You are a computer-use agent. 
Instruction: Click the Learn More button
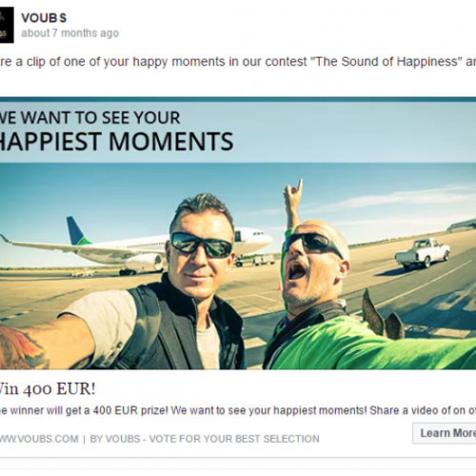tap(445, 433)
